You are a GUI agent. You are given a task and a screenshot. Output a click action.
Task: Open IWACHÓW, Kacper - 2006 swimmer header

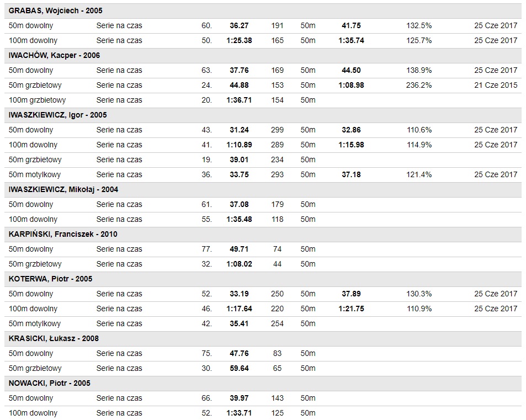pyautogui.click(x=54, y=55)
